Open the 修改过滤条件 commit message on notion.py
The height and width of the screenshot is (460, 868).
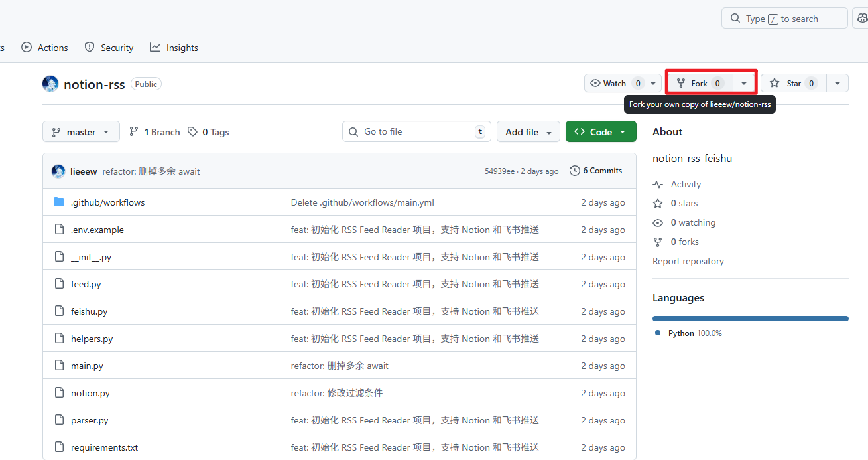337,393
